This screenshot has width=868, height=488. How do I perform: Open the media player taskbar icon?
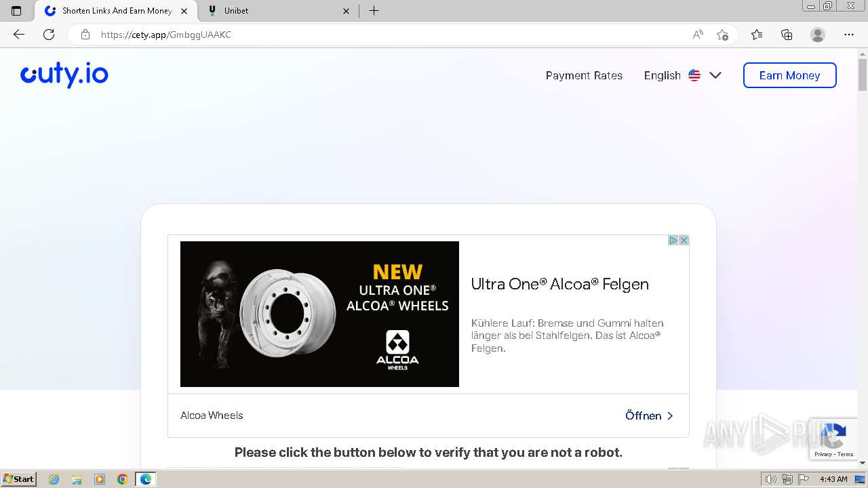coord(100,479)
